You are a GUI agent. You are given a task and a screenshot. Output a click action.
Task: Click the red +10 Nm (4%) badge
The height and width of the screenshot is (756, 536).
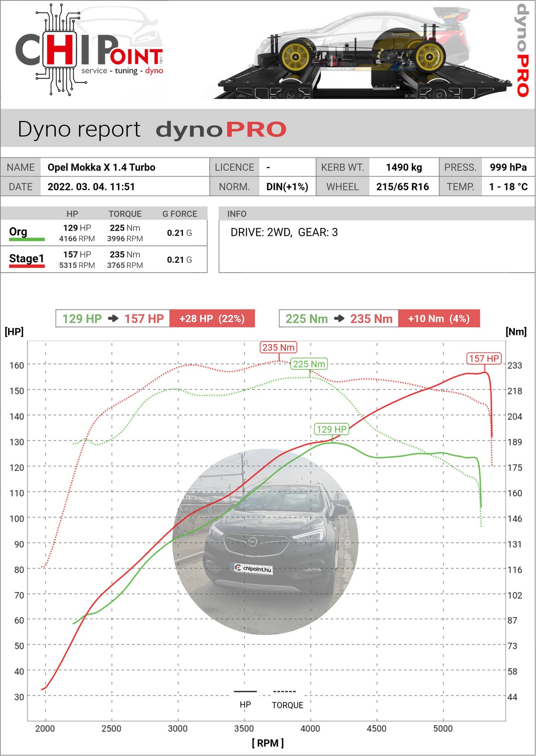tap(439, 318)
